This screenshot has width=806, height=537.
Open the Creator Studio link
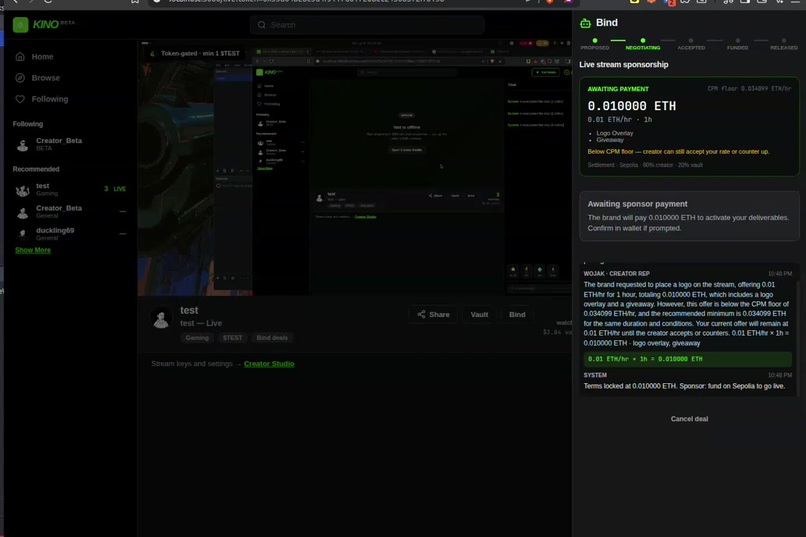click(x=269, y=364)
